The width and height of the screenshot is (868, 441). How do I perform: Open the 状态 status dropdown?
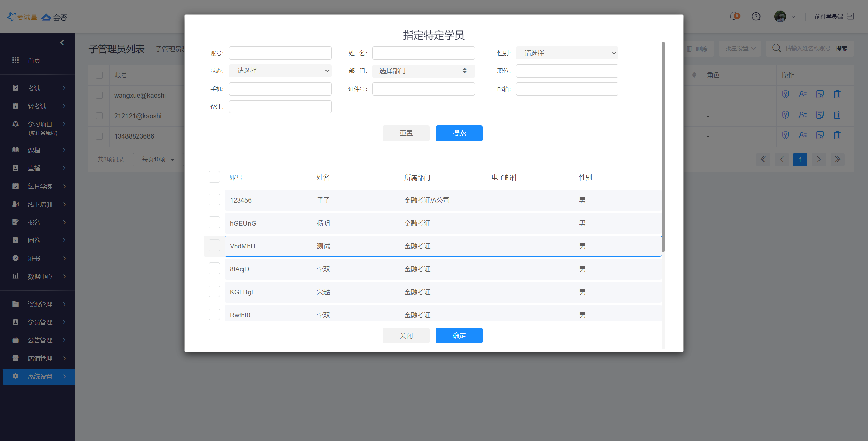(280, 71)
